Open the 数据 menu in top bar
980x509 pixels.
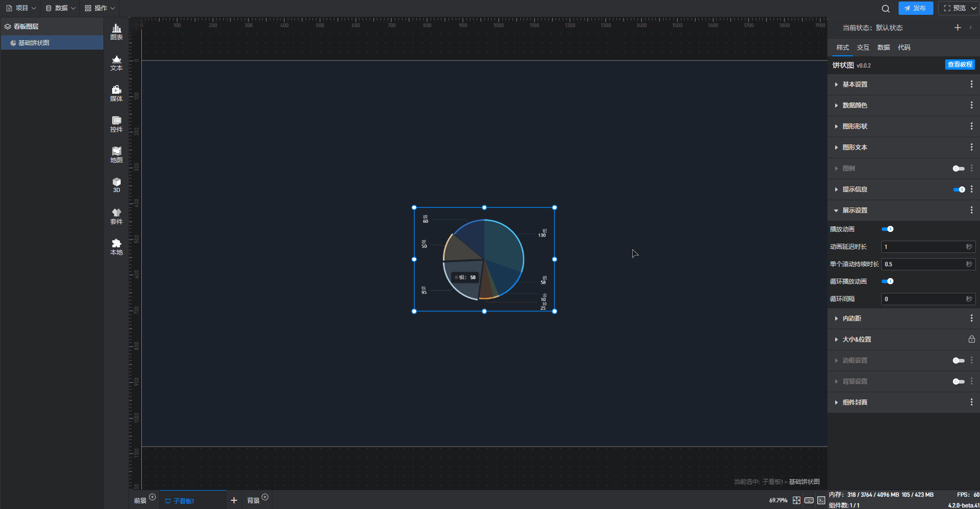(60, 8)
